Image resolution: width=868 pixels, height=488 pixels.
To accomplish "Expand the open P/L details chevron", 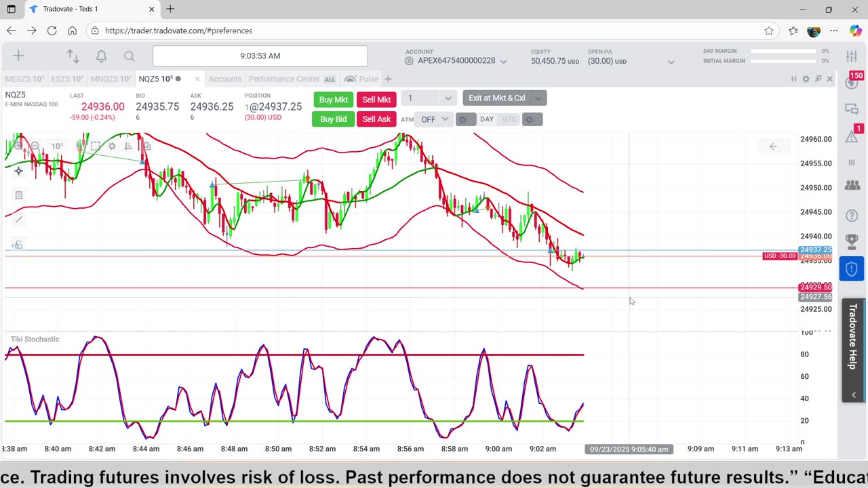I will pos(671,62).
